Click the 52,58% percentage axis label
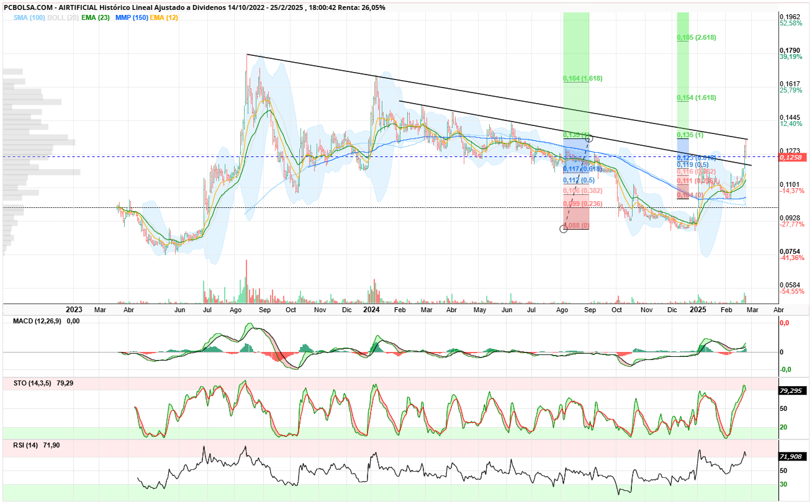The height and width of the screenshot is (504, 812). 791,24
